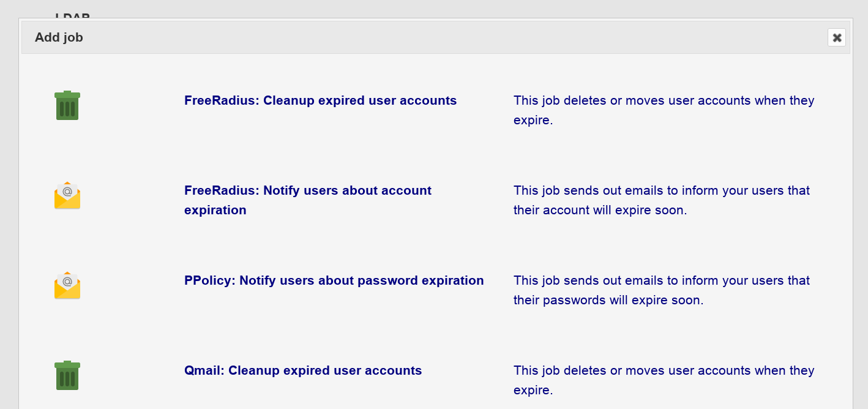Click the trash icon for FreeRadius cleanup
868x409 pixels.
coord(67,105)
